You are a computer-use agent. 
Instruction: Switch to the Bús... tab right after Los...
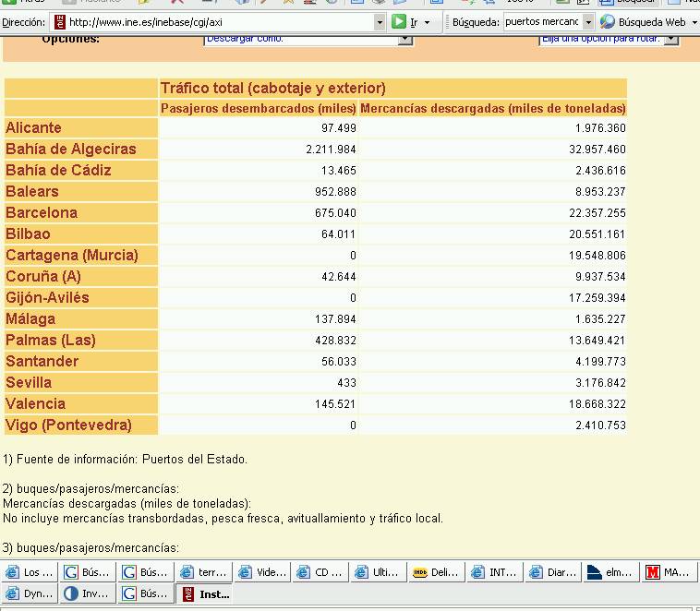coord(88,572)
